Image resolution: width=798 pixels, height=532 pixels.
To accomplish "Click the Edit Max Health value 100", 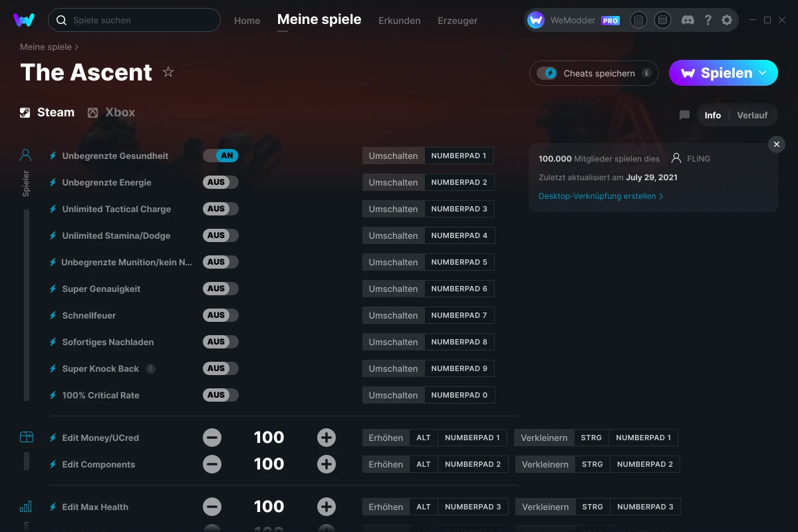I will (269, 507).
